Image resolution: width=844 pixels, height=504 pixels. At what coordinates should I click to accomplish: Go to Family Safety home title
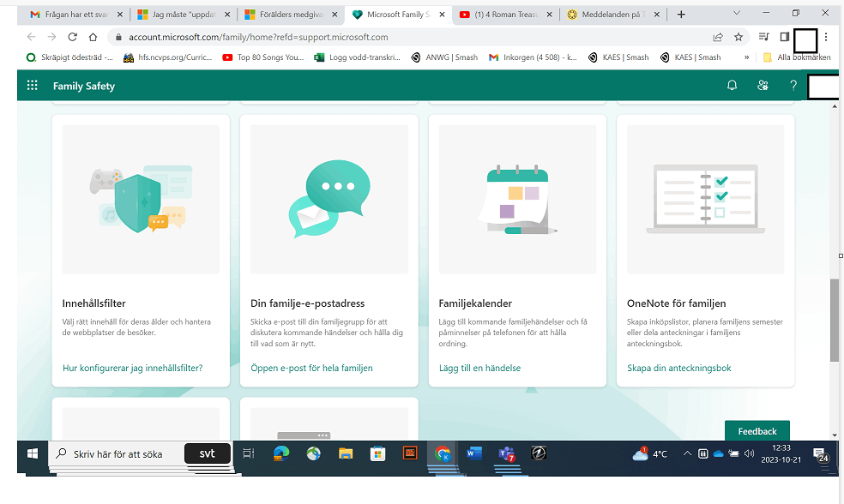84,86
